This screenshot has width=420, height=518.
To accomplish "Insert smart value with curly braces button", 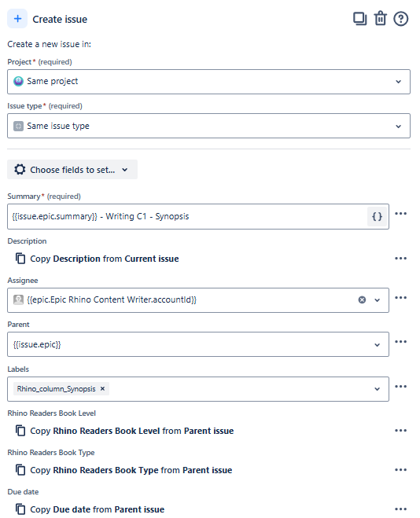I will point(377,217).
